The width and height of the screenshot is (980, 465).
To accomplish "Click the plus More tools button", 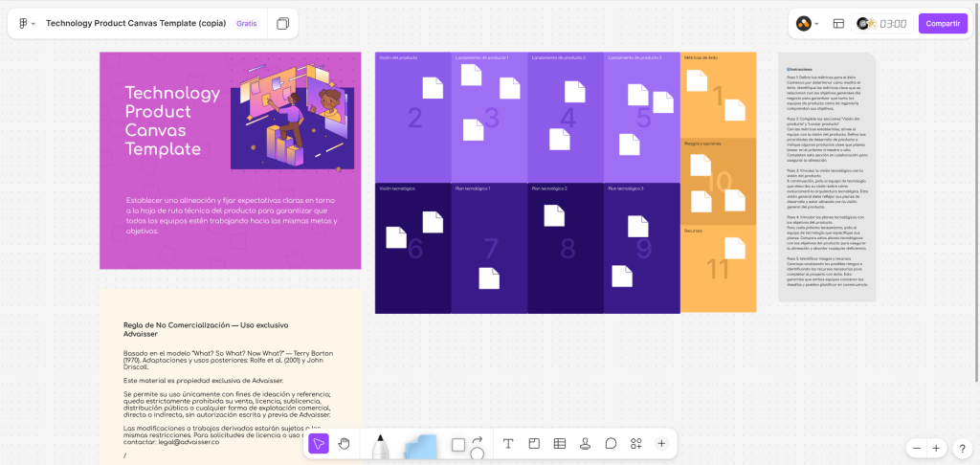I will 661,443.
